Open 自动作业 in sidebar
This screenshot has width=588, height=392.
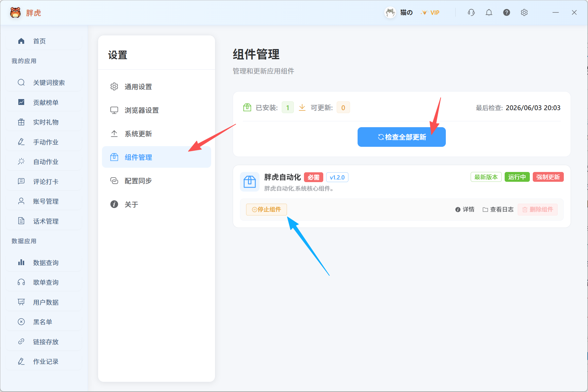(44, 162)
